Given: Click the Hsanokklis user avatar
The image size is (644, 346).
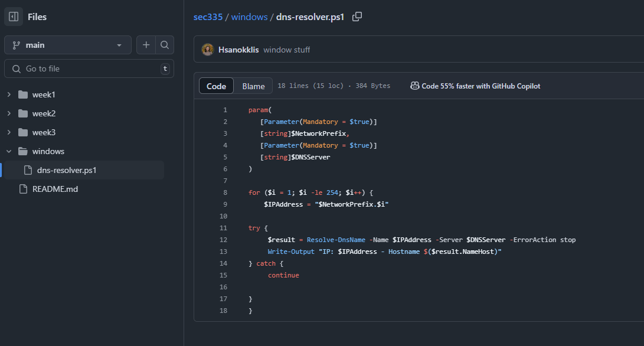Looking at the screenshot, I should click(208, 50).
